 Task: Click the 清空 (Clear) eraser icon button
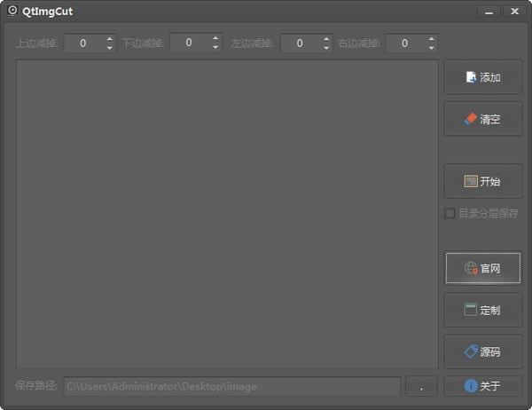pos(483,119)
